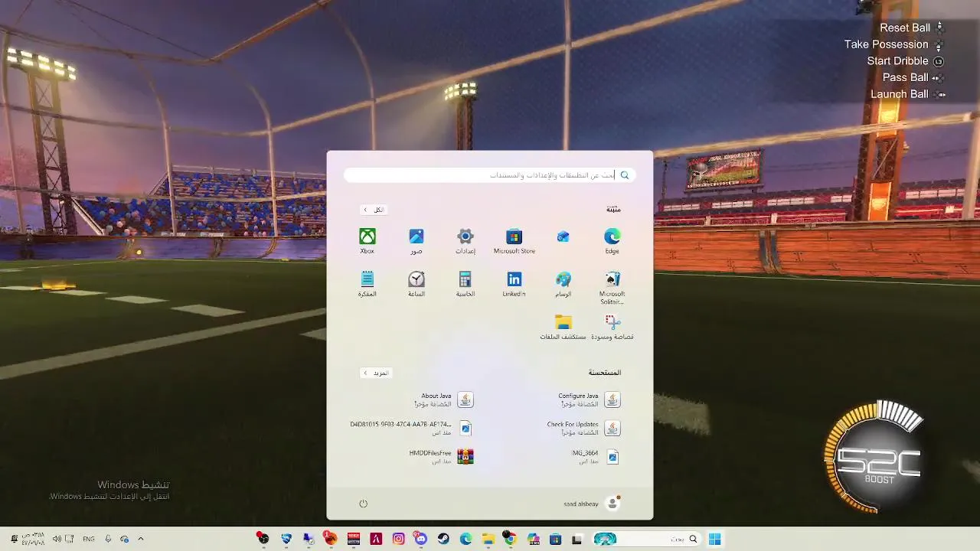The image size is (980, 551).
Task: Open the Settings (إعدادات) gear app
Action: (x=465, y=240)
